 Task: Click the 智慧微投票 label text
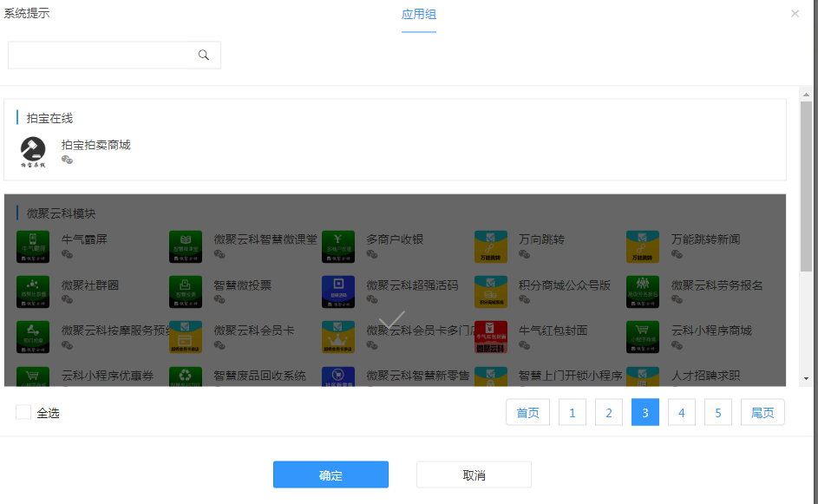(x=243, y=285)
